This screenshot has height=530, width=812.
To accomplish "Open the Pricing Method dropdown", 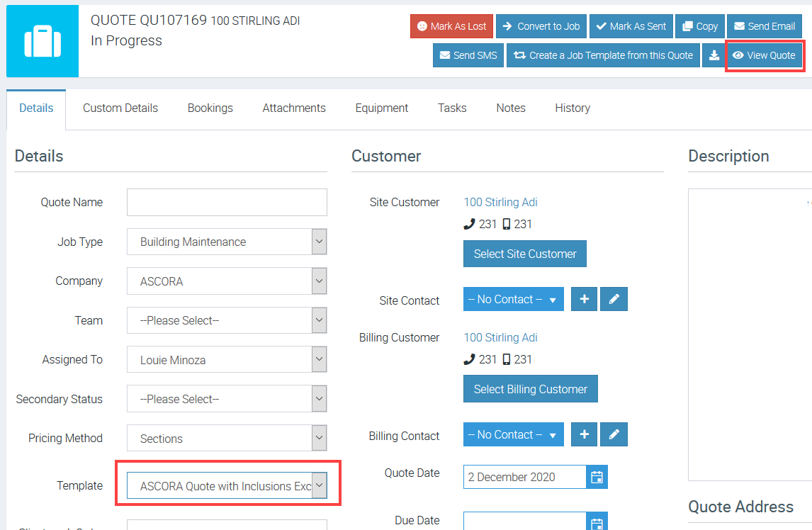I will tap(319, 439).
